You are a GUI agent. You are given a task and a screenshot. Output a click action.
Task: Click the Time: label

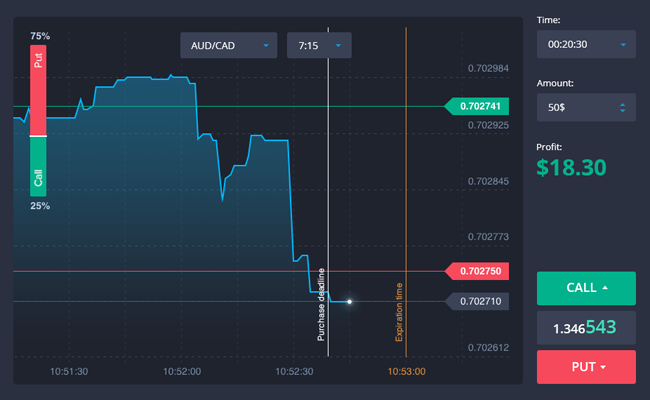548,20
